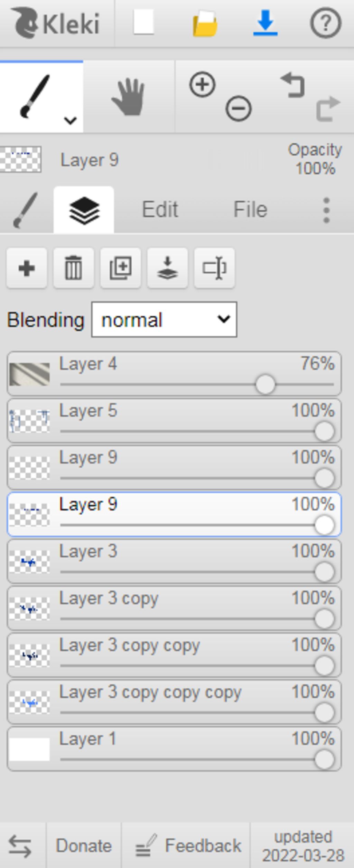354x868 pixels.
Task: Switch to the Edit tab
Action: point(160,209)
